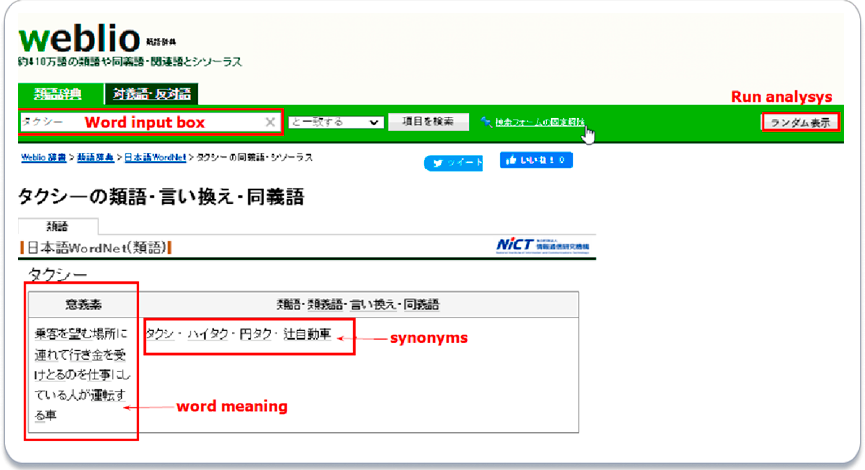Viewport: 865px width, 470px height.
Task: Open the synonym link ハイタク
Action: click(207, 334)
